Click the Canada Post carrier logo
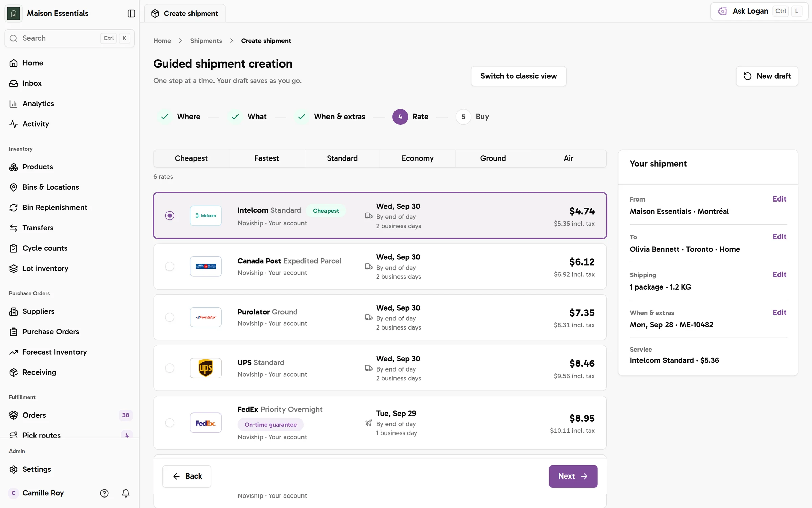 coord(206,266)
